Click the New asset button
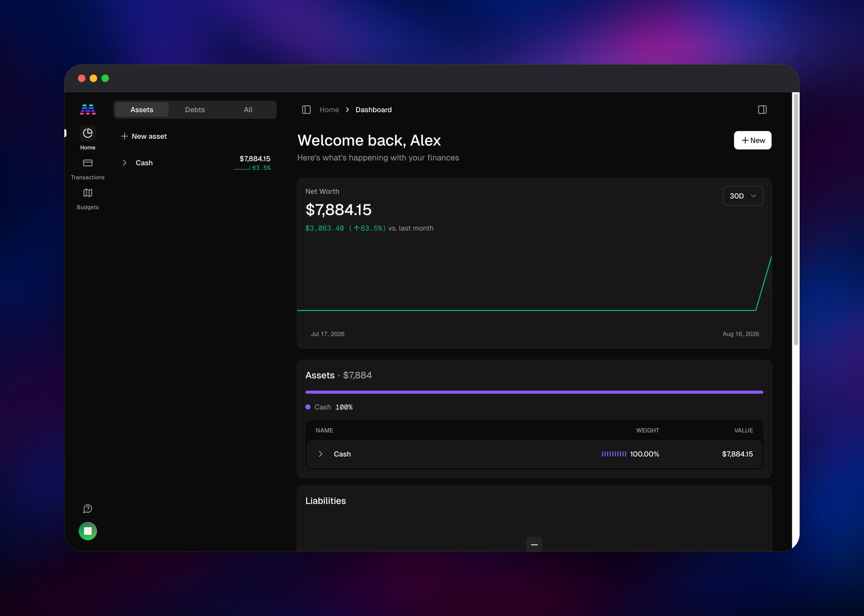The width and height of the screenshot is (864, 616). [144, 136]
